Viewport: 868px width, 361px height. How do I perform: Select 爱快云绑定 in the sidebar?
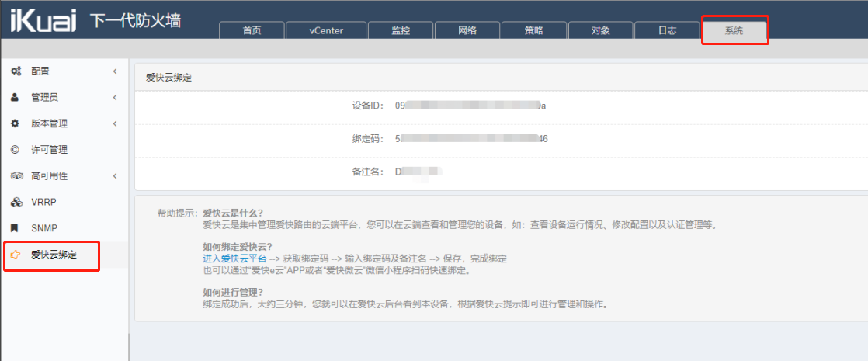click(64, 255)
